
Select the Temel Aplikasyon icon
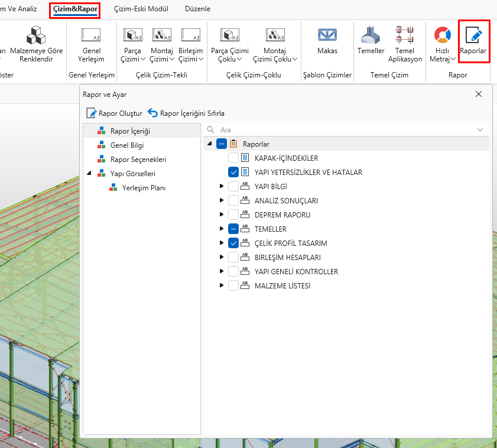pos(405,35)
